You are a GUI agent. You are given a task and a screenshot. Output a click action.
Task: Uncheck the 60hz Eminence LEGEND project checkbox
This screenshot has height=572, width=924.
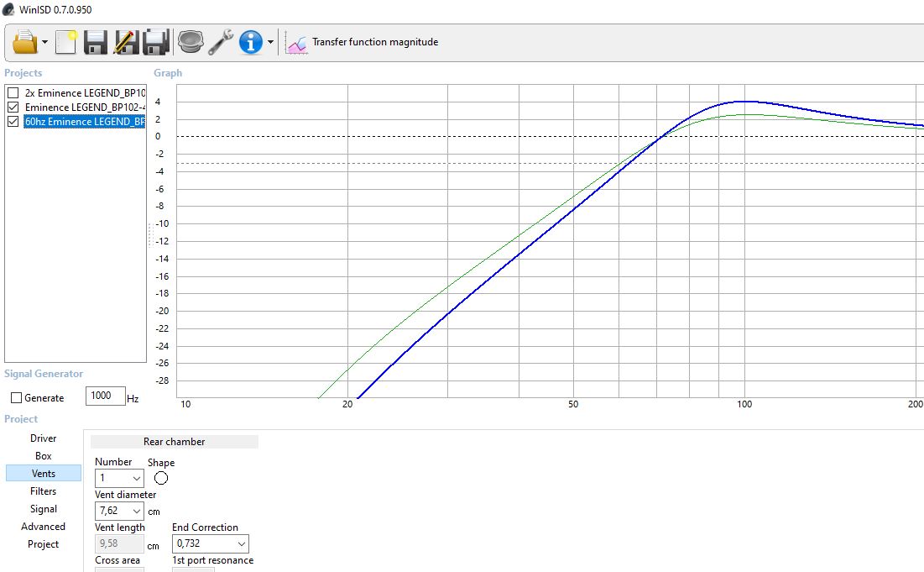[13, 122]
